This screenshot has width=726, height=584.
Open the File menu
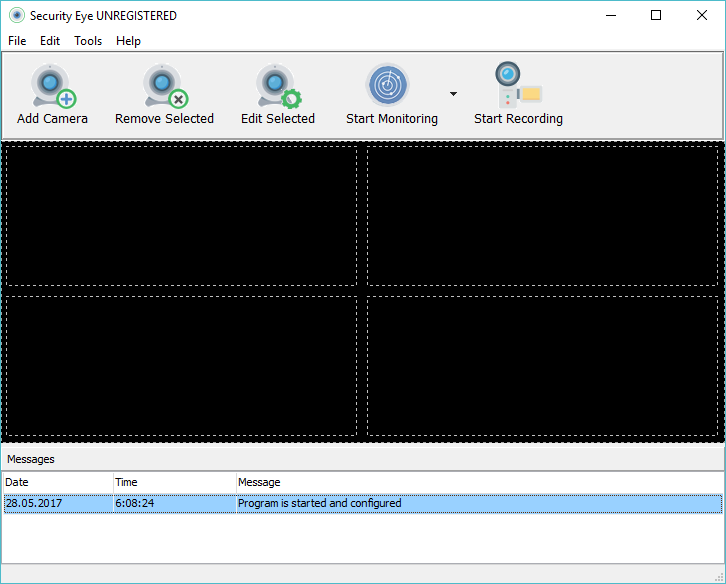click(17, 41)
